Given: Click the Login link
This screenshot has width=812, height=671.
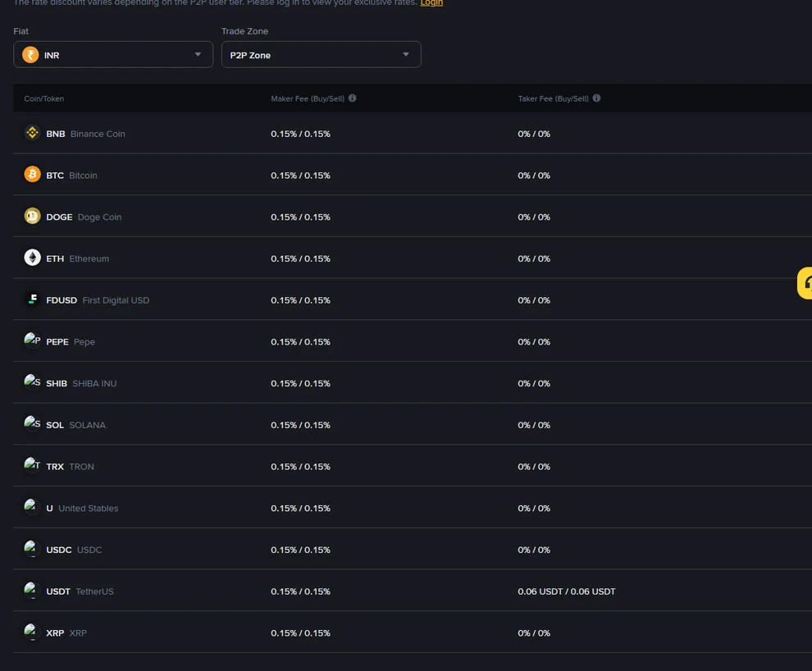Looking at the screenshot, I should point(431,2).
